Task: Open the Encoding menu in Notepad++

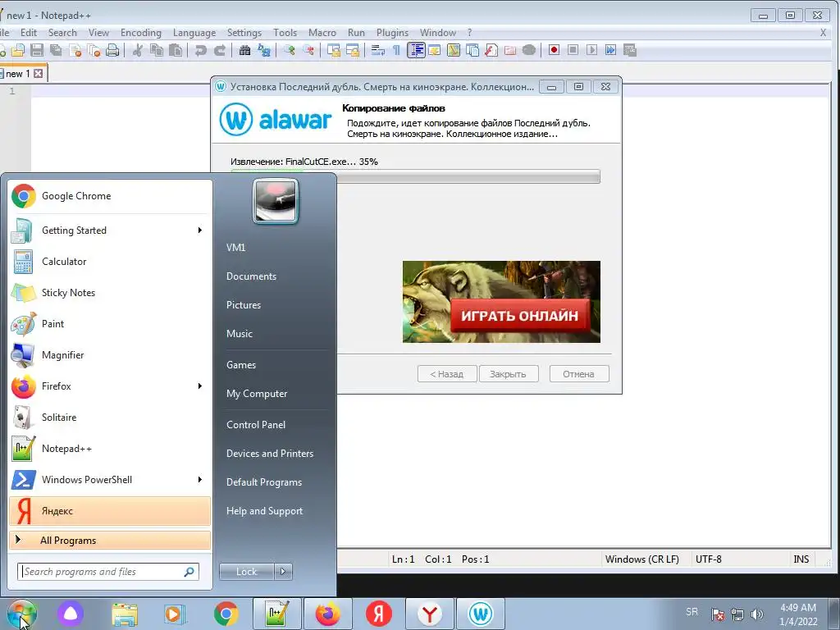Action: (141, 33)
